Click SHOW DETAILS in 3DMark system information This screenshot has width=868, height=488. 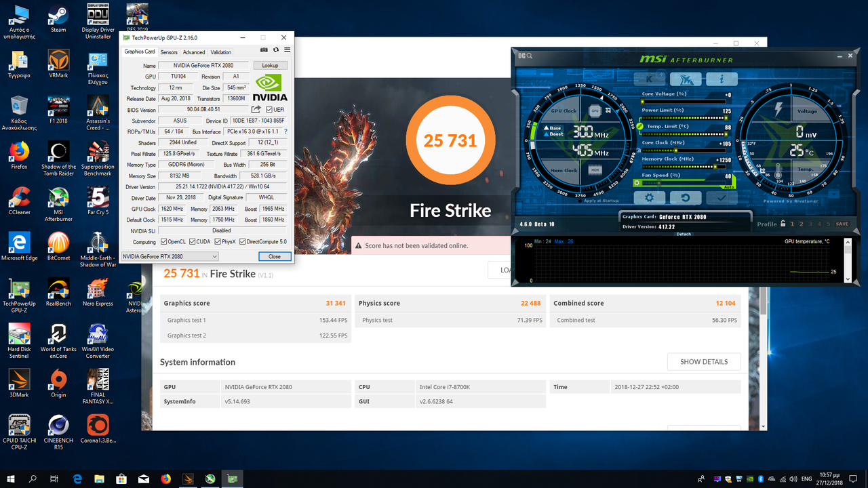(x=704, y=362)
